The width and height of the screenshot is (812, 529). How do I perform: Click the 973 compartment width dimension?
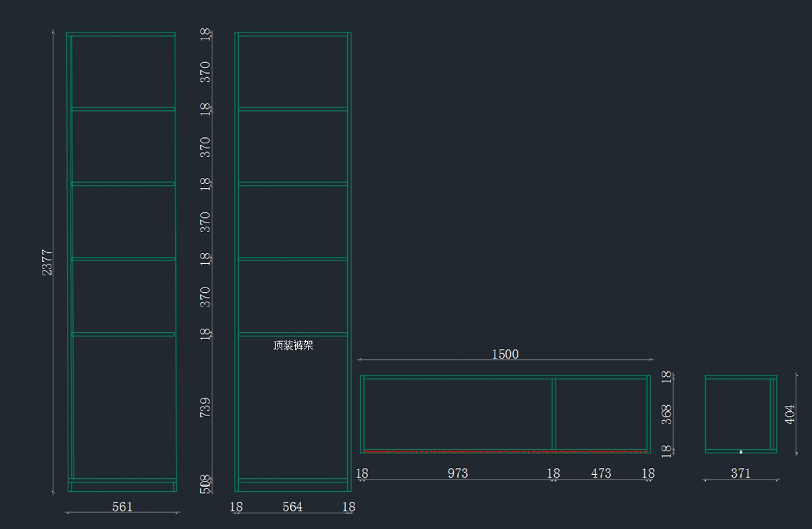point(457,474)
